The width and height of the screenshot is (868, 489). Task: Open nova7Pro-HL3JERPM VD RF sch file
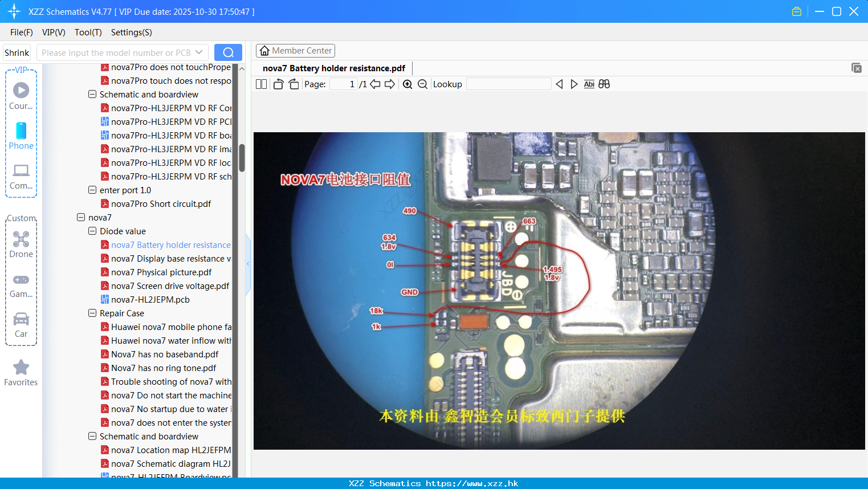(x=171, y=176)
